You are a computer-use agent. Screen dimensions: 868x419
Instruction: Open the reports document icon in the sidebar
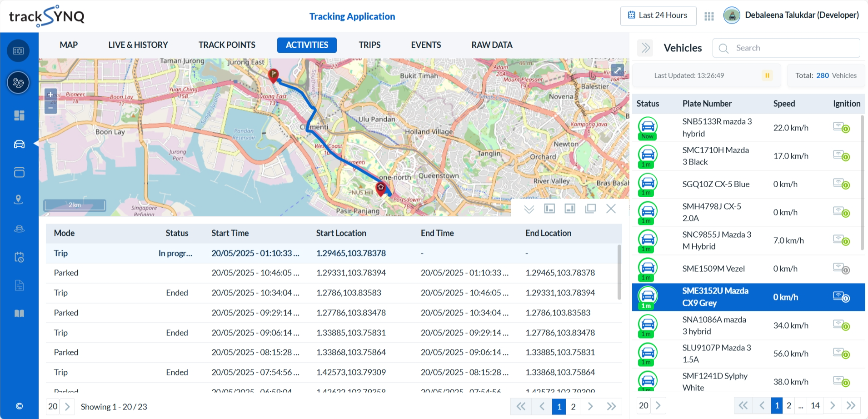click(19, 285)
